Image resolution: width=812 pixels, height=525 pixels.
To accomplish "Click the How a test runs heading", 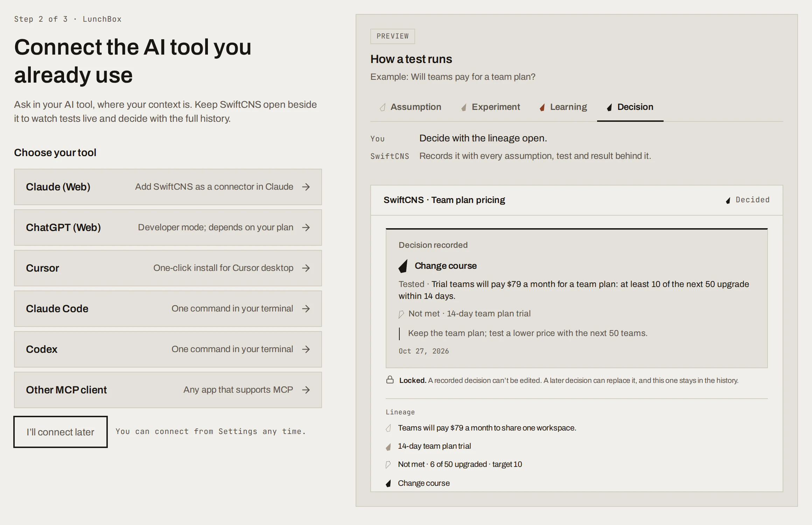I will 411,59.
